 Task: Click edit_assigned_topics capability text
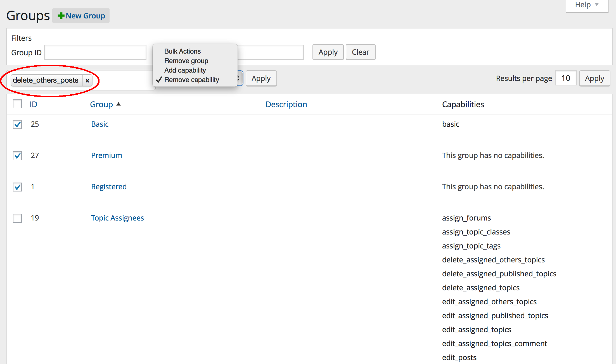tap(477, 330)
